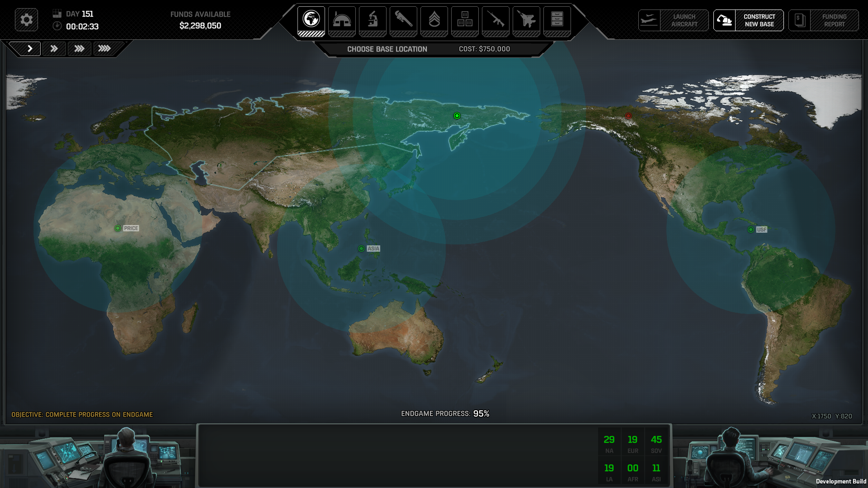Click the objective text about endgame
868x488 pixels.
pyautogui.click(x=82, y=414)
